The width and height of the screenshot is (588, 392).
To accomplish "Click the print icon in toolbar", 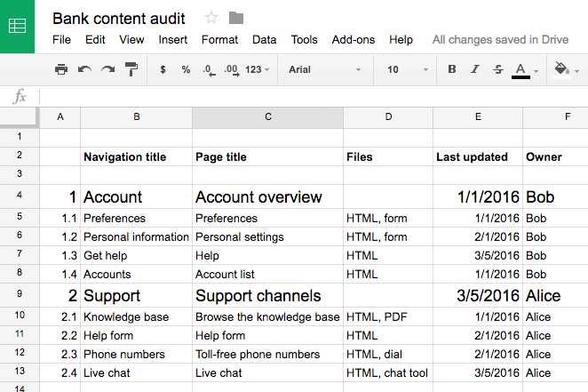I will [61, 69].
